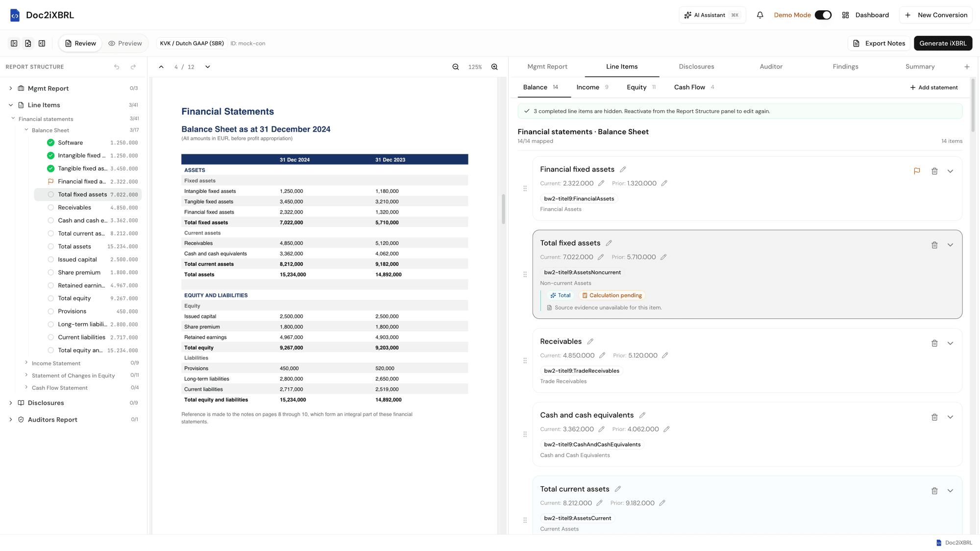
Task: Expand Disclosures tree node
Action: pyautogui.click(x=11, y=403)
